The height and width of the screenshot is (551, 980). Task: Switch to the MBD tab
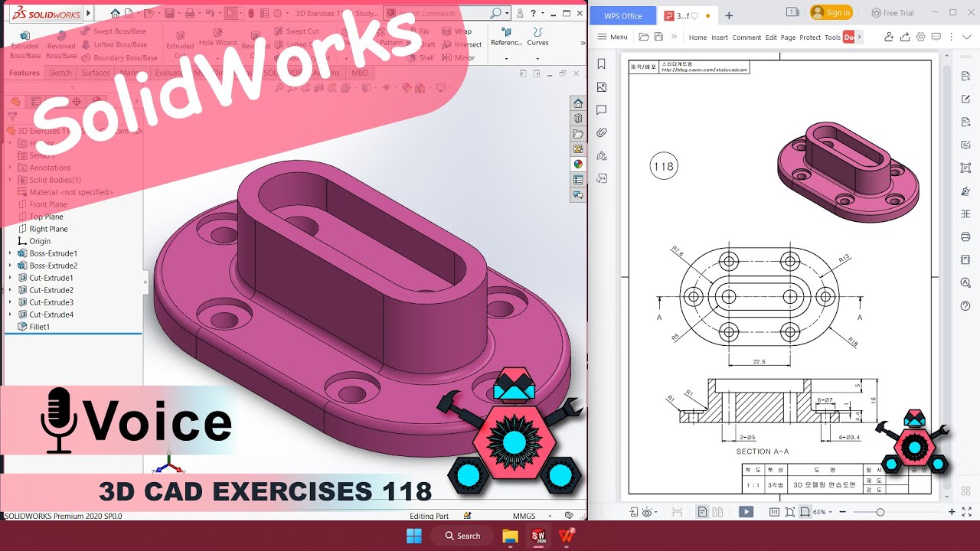pos(359,73)
